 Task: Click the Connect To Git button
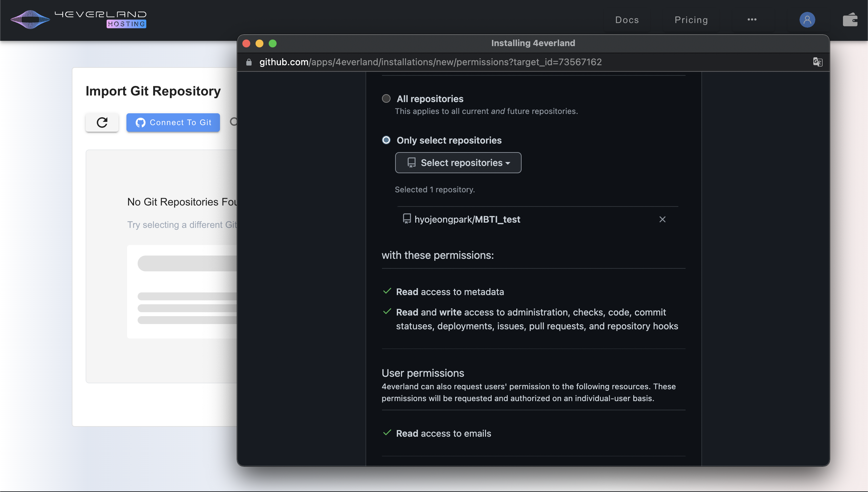(173, 122)
